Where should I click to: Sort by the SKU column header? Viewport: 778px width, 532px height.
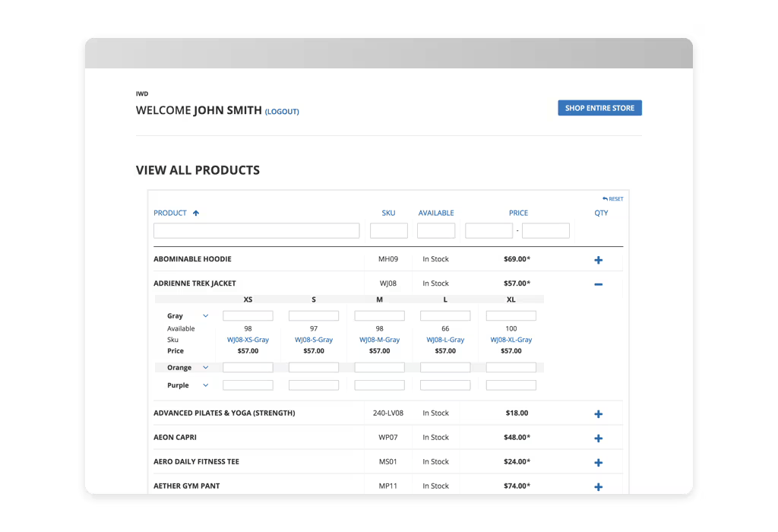pyautogui.click(x=388, y=214)
